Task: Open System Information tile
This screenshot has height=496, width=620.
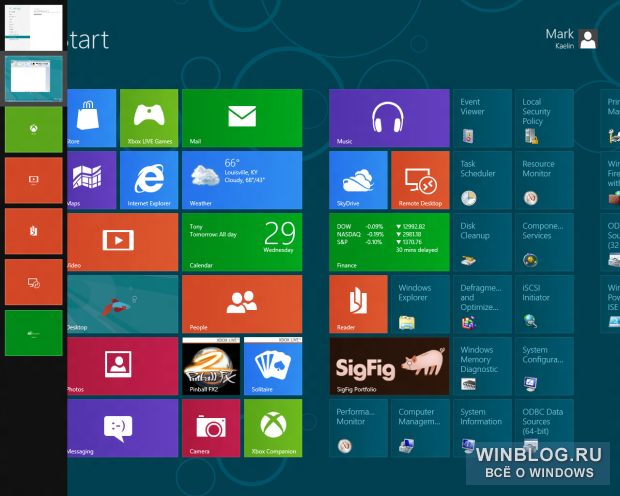Action: 482,428
